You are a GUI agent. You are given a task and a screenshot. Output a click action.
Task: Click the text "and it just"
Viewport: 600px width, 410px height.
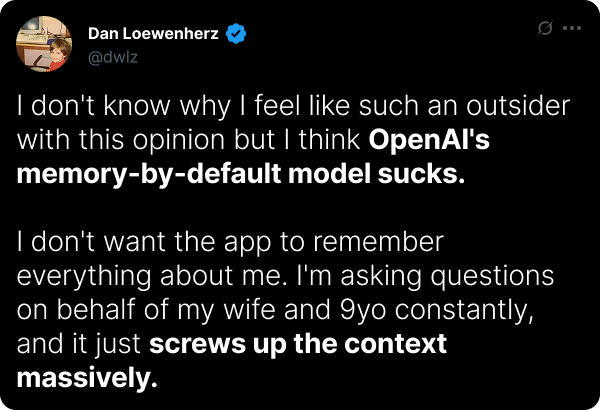(x=78, y=345)
